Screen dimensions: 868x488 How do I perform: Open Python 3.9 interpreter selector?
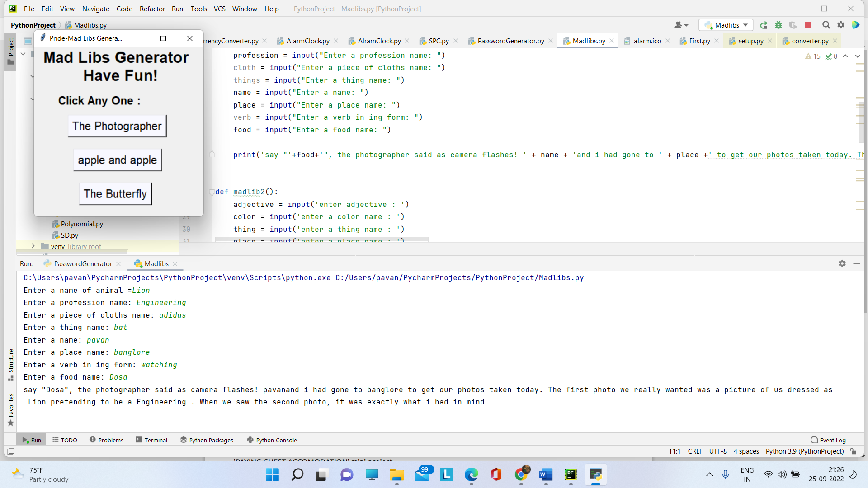click(x=805, y=451)
